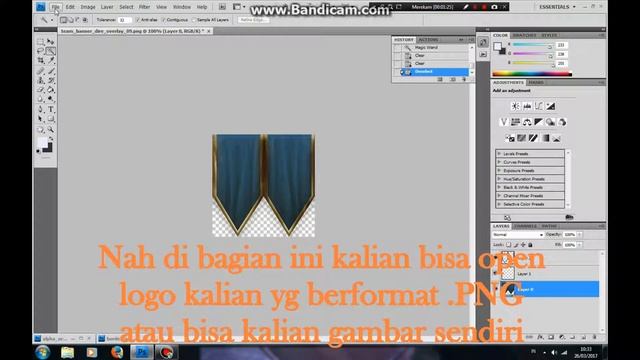Toggle lock position in Layers panel
Viewport: 640px width, 360px height.
coord(523,245)
